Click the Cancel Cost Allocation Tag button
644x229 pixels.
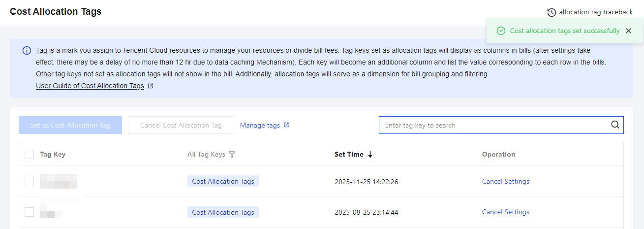pyautogui.click(x=181, y=125)
